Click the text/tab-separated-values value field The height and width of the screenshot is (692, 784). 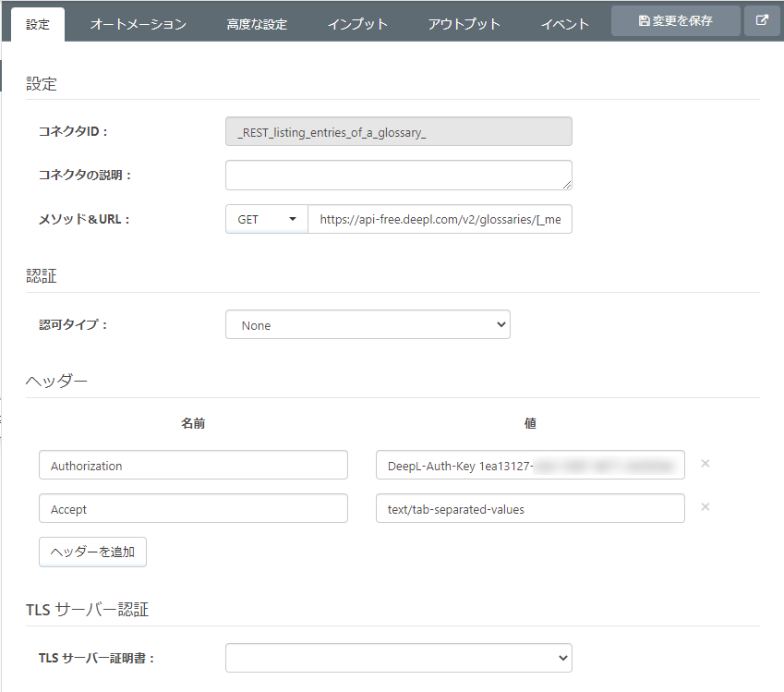pos(530,508)
